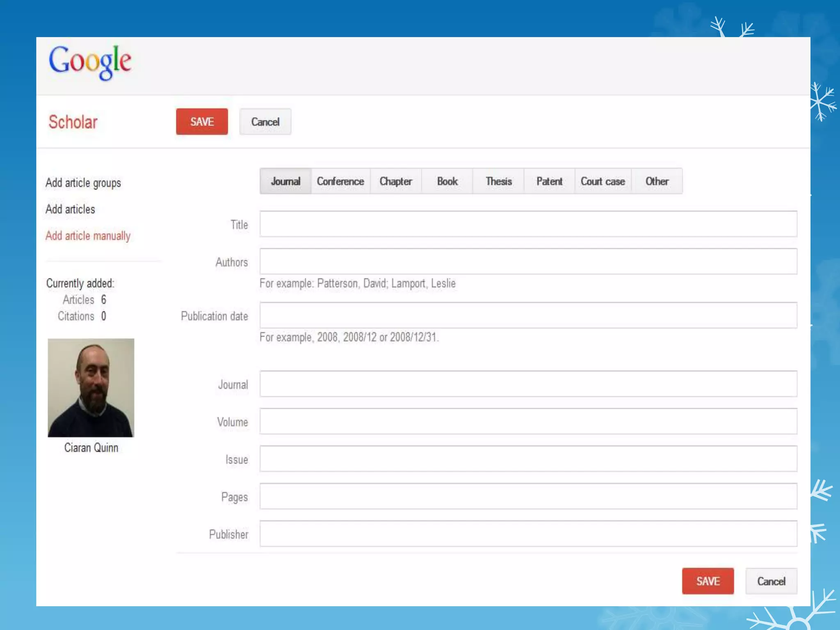Click the Scholar heading link
Viewport: 840px width, 630px height.
pyautogui.click(x=73, y=122)
